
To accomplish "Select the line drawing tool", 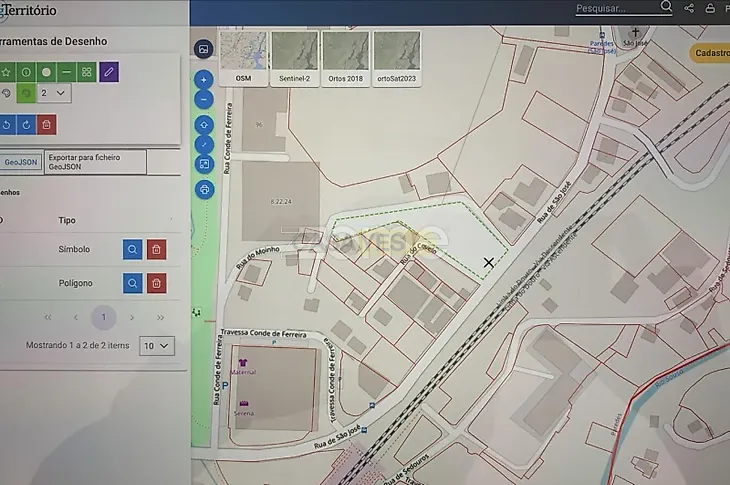I will tap(67, 72).
